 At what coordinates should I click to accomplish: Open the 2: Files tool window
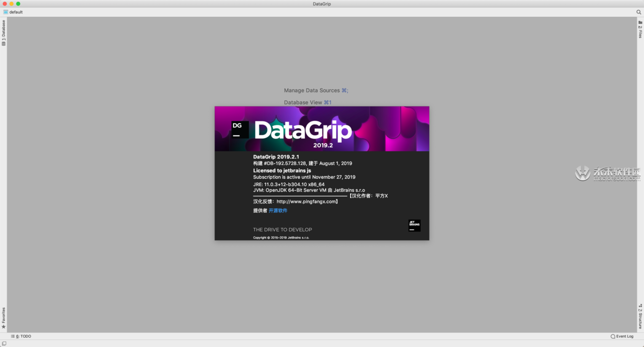(640, 29)
